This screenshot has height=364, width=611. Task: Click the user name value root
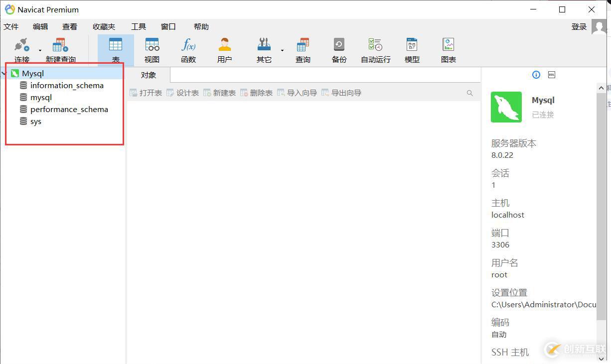(499, 275)
